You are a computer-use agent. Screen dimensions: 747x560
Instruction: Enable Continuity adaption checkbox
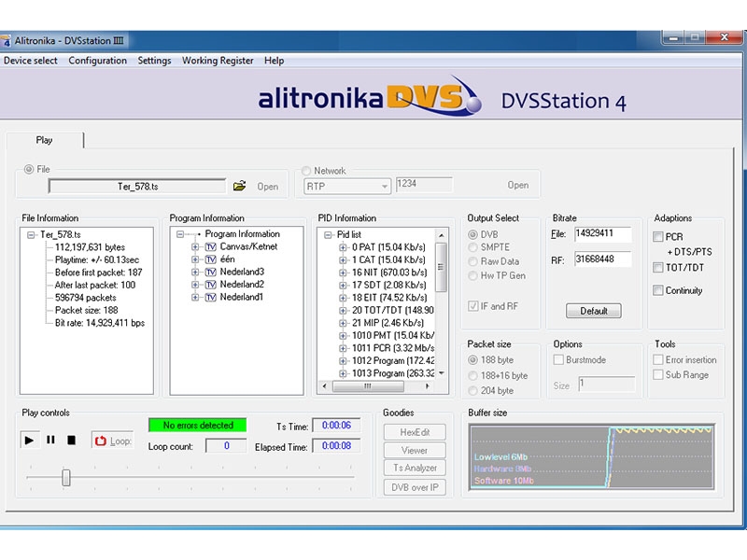pyautogui.click(x=658, y=290)
